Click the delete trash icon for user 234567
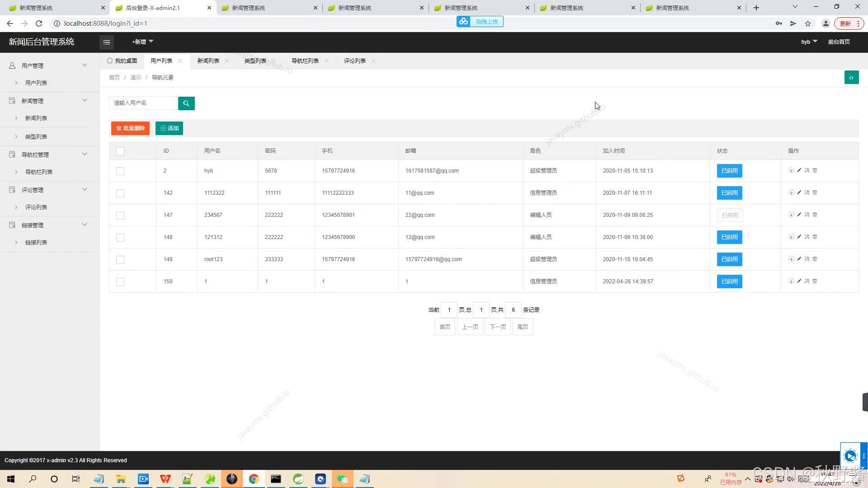Viewport: 868px width, 488px height. [815, 215]
